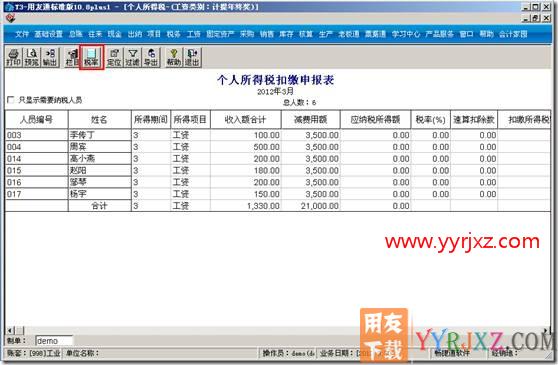
Task: Click the 合计 total row label
Action: pyautogui.click(x=100, y=206)
